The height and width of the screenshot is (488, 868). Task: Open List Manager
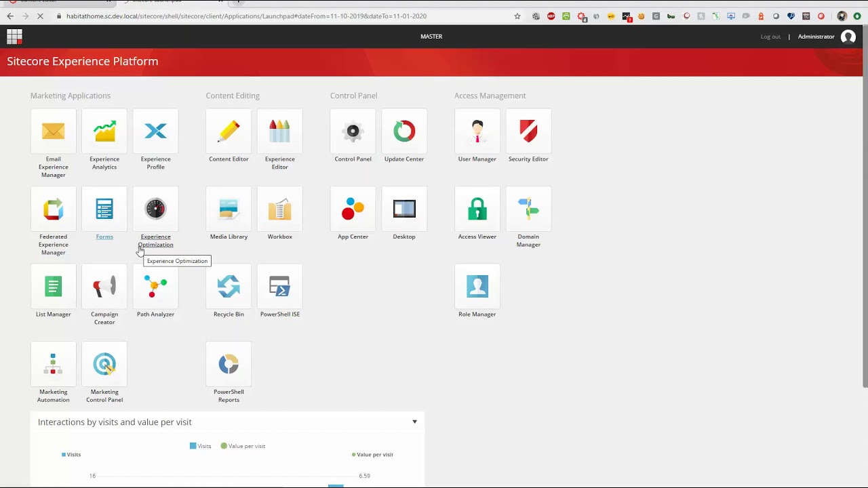click(53, 287)
